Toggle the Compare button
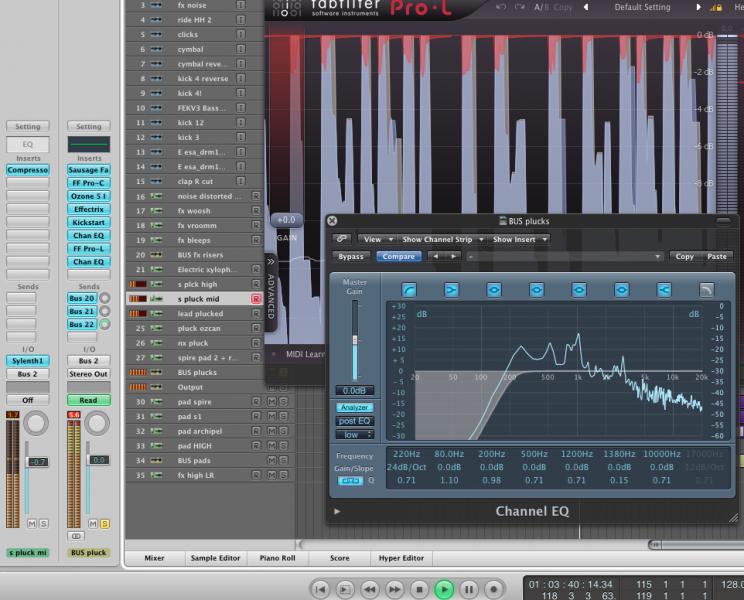Viewport: 744px width, 600px height. pos(399,256)
